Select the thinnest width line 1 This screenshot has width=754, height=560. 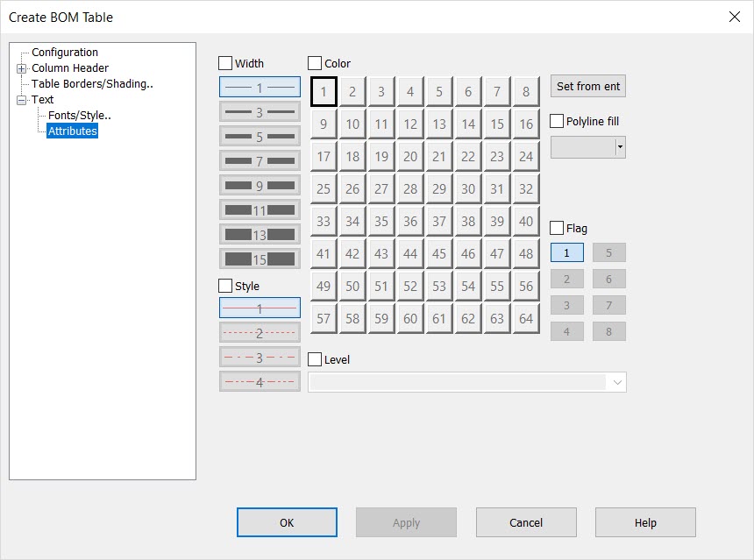(260, 87)
